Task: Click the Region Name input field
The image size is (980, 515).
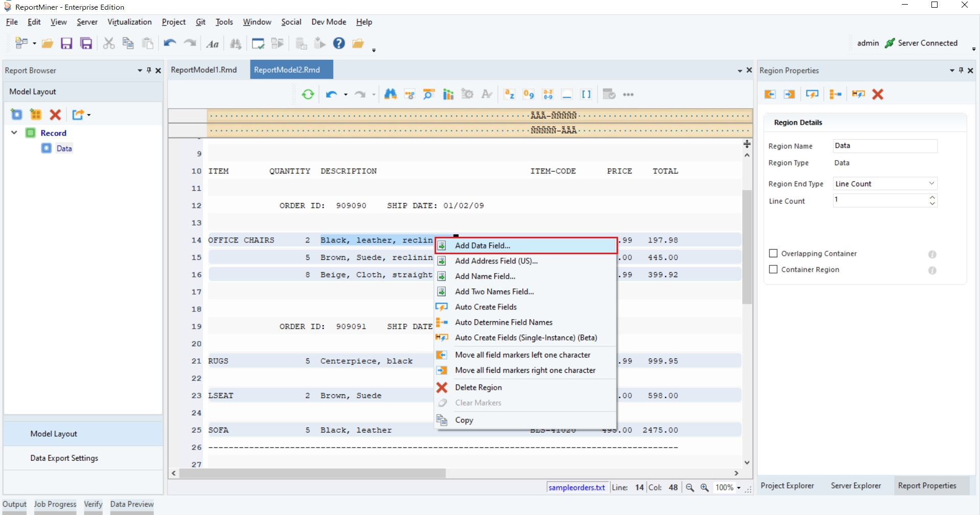Action: [x=885, y=146]
